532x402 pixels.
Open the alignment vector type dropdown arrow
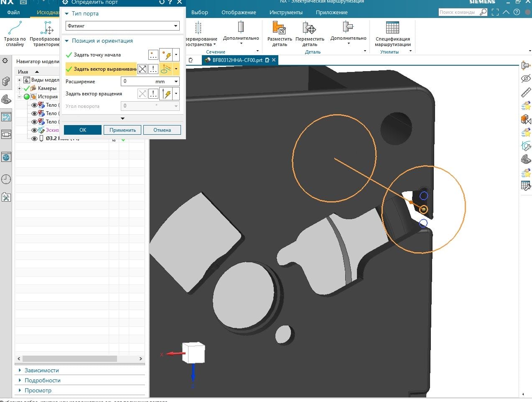[176, 69]
